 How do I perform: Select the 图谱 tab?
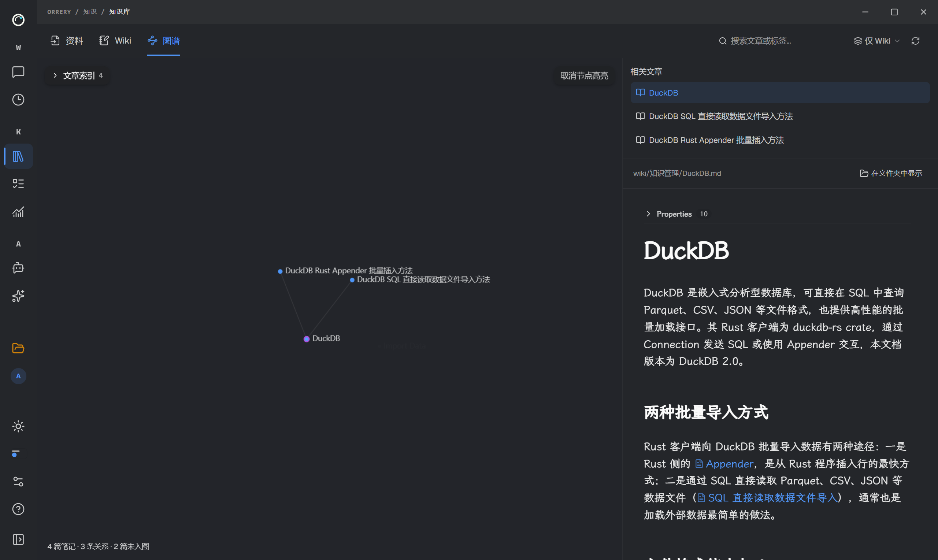point(164,41)
